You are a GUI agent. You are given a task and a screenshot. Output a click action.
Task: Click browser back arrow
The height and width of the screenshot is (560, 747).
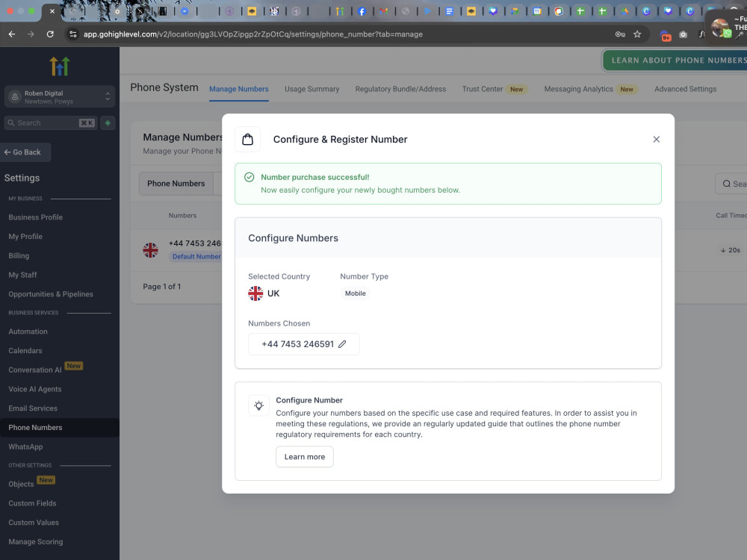[12, 34]
